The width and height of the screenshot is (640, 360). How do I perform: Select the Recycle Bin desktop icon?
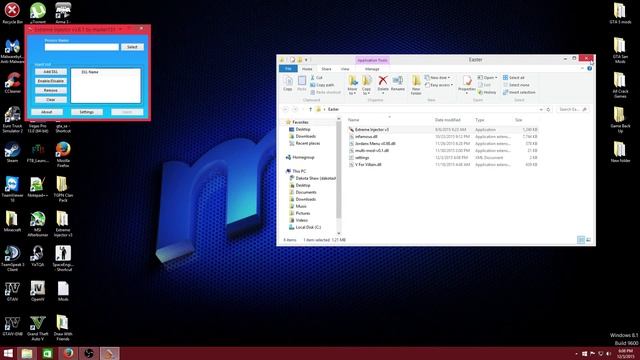pyautogui.click(x=12, y=13)
